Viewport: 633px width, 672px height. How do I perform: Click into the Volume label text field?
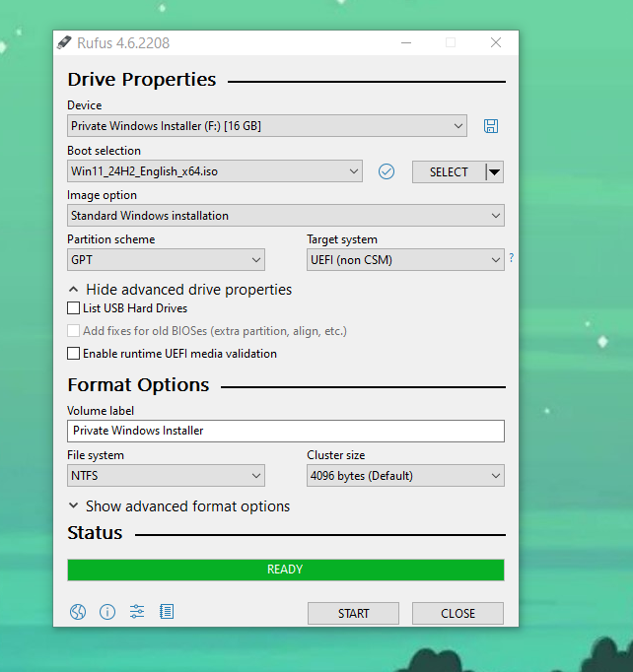[286, 431]
